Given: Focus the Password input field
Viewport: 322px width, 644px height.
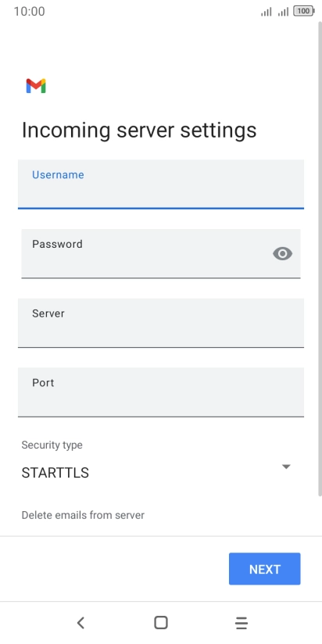Looking at the screenshot, I should click(161, 253).
